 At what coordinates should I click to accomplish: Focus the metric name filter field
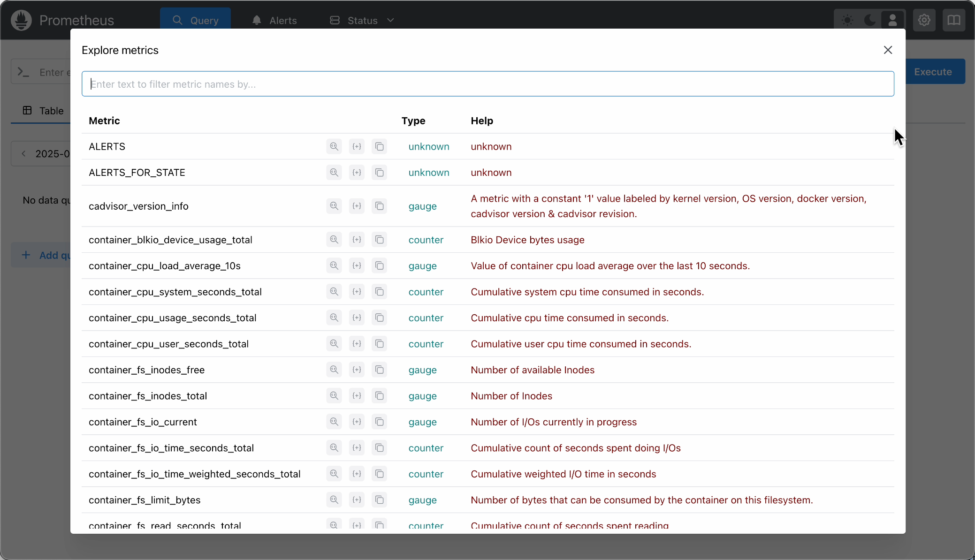[x=487, y=84]
